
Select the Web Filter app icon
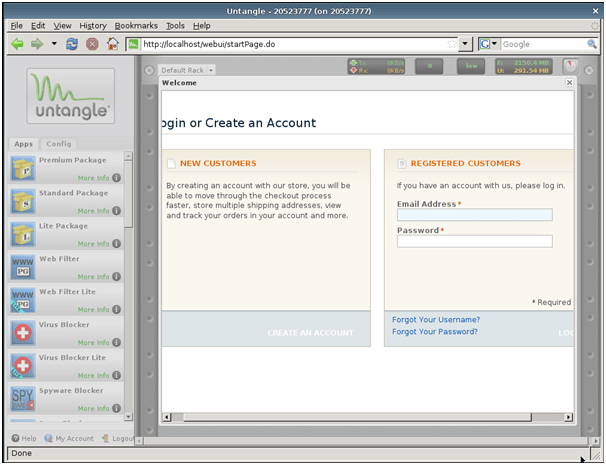coord(22,267)
